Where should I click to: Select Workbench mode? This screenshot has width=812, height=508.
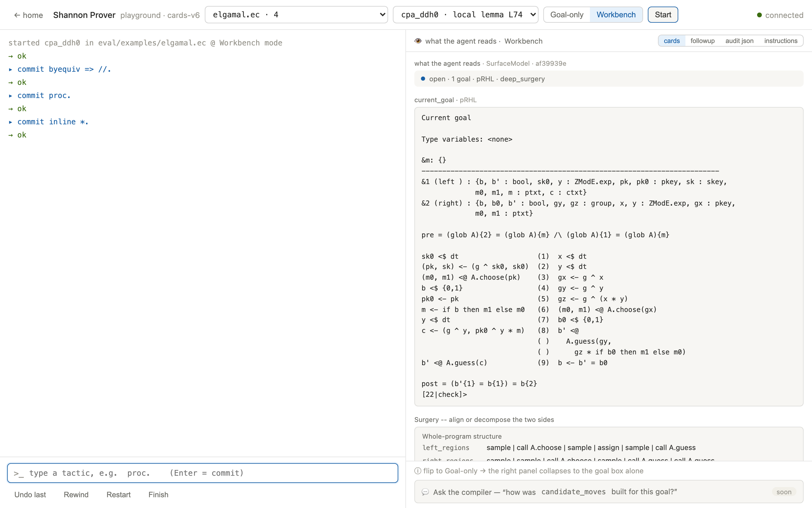coord(616,15)
